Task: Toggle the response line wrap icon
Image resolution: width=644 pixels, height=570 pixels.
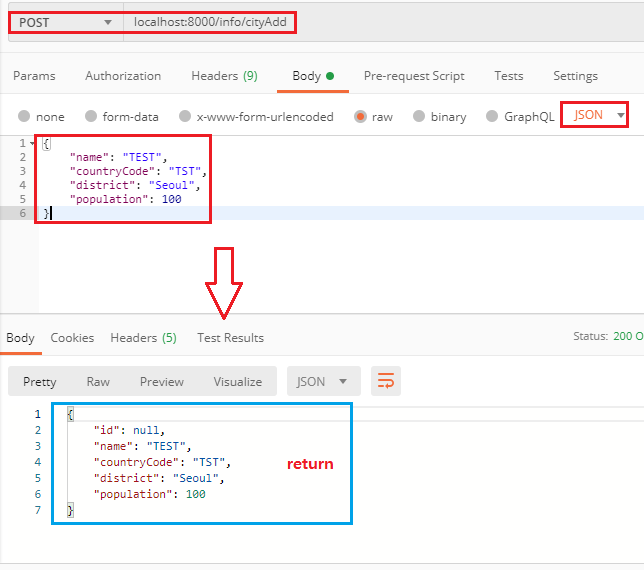Action: 386,381
